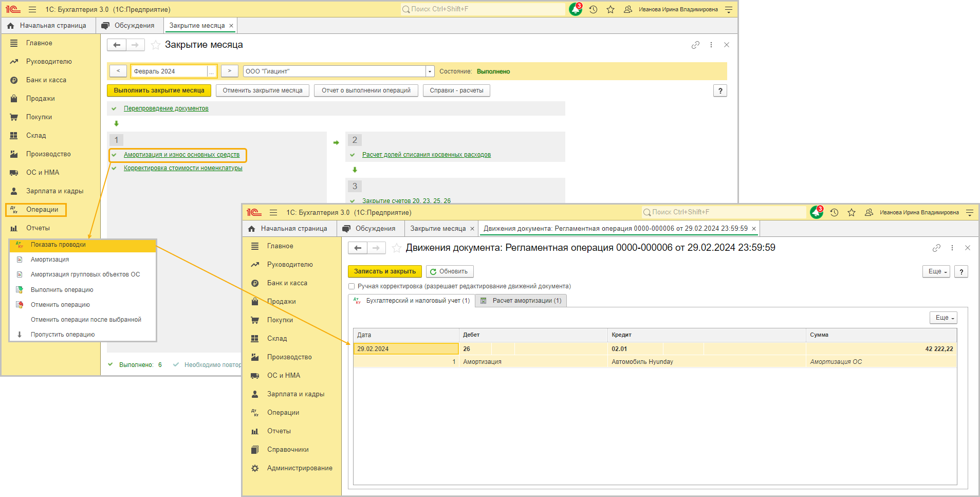Open the Справки - расчеты menu

456,90
